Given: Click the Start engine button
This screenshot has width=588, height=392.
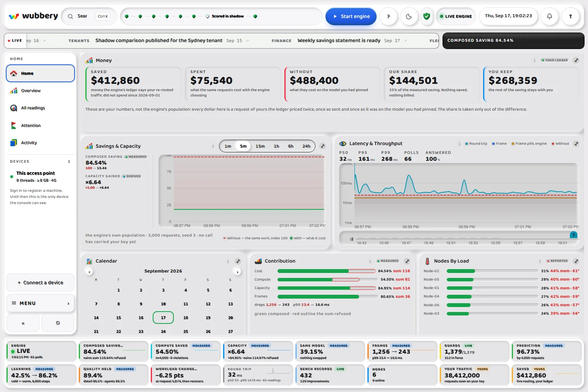Looking at the screenshot, I should coord(351,16).
